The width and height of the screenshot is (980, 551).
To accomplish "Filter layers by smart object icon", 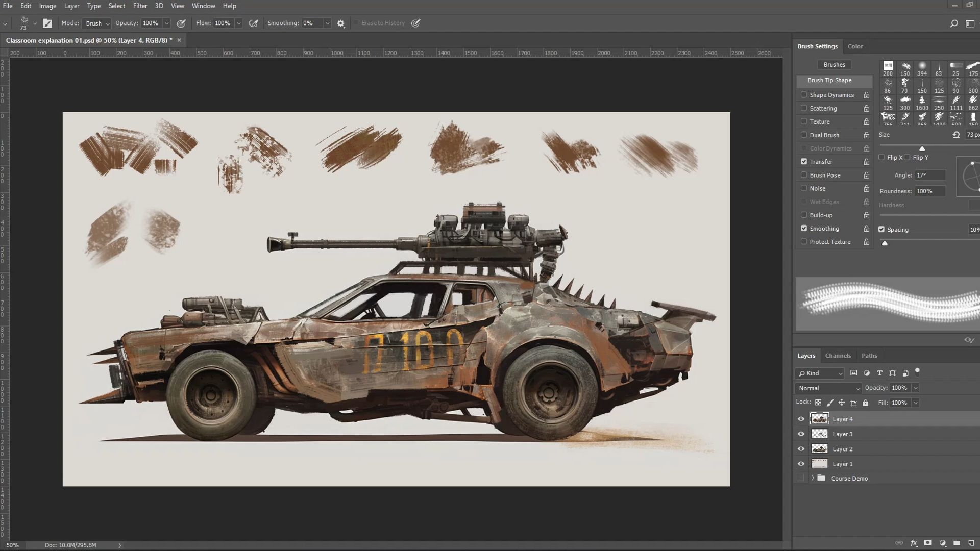I will (x=905, y=373).
